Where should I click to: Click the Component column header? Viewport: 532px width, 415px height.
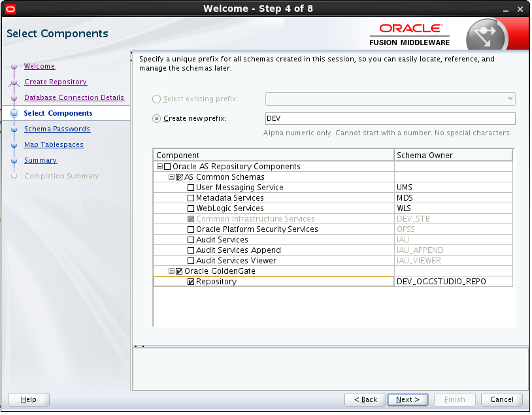tap(273, 156)
